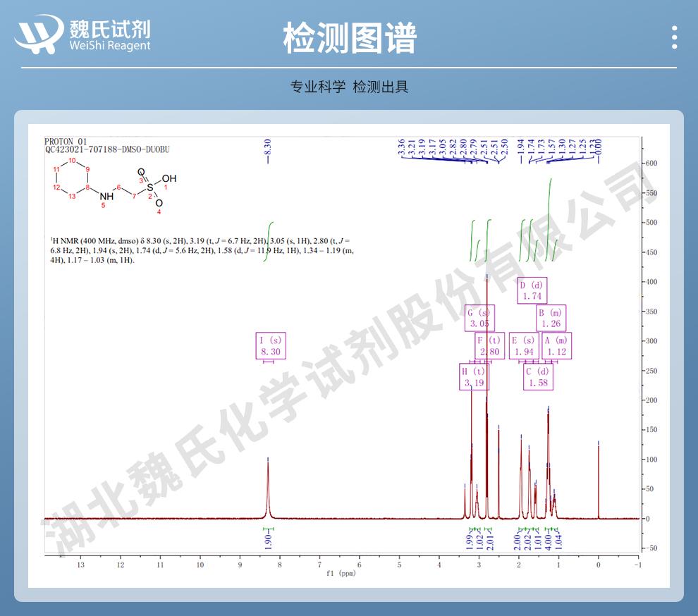Select the F (t) 2.80 multiplet box

pyautogui.click(x=490, y=346)
